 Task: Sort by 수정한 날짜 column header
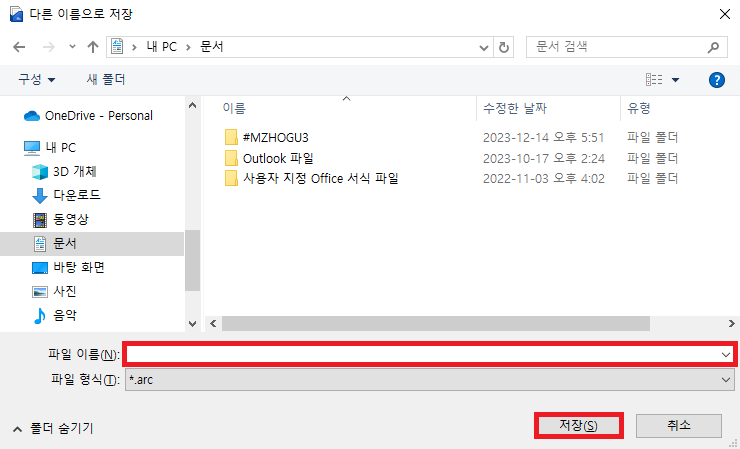coord(515,109)
